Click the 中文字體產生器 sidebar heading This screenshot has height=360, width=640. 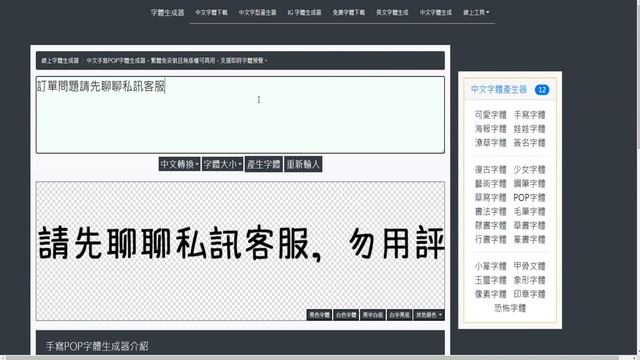tap(499, 89)
